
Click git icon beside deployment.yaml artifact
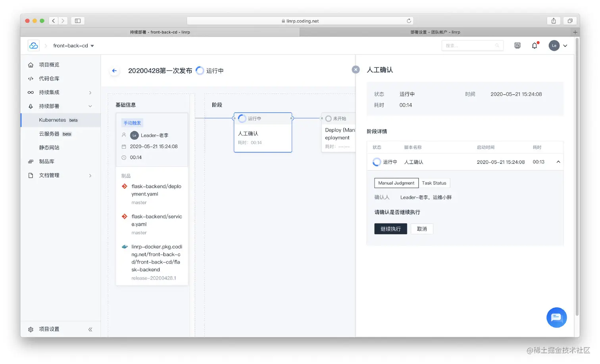coord(125,186)
